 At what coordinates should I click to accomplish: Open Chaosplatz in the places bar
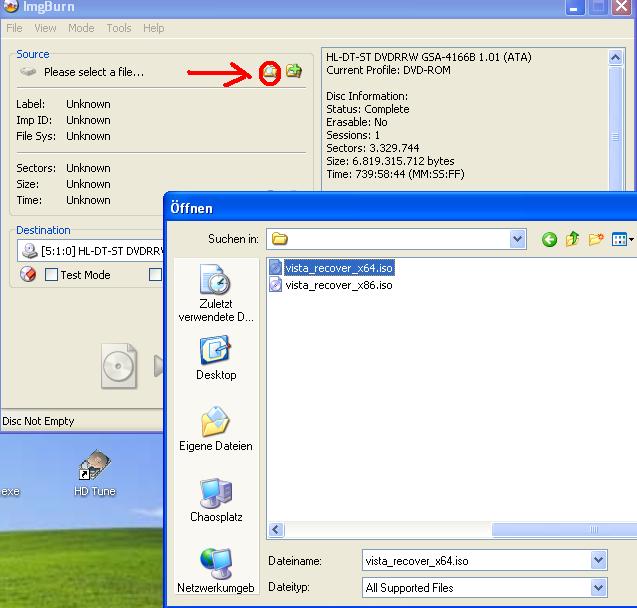coord(216,500)
